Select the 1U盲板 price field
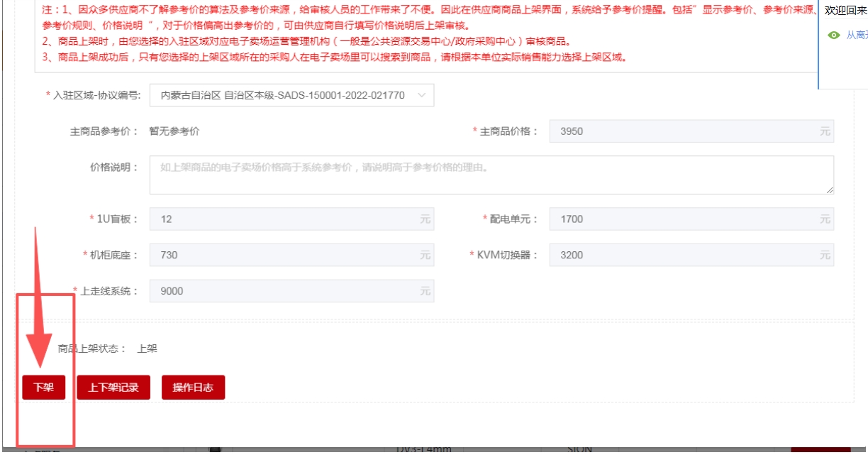 point(284,219)
